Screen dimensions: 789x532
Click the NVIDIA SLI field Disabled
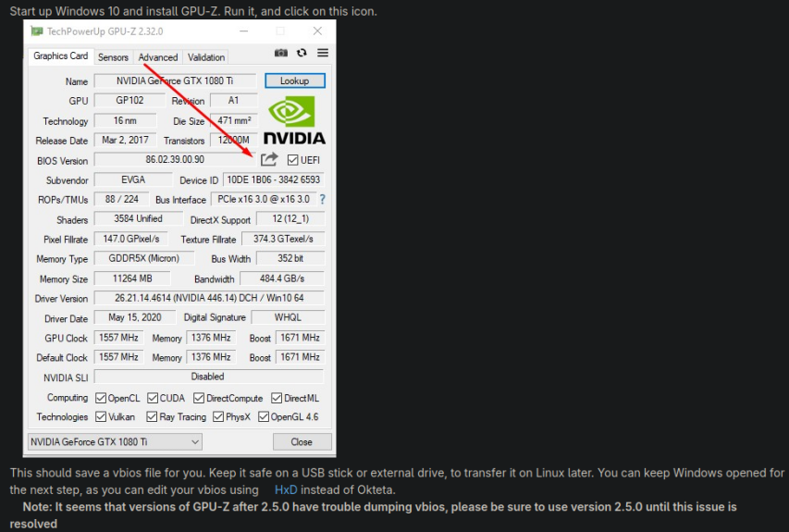208,377
